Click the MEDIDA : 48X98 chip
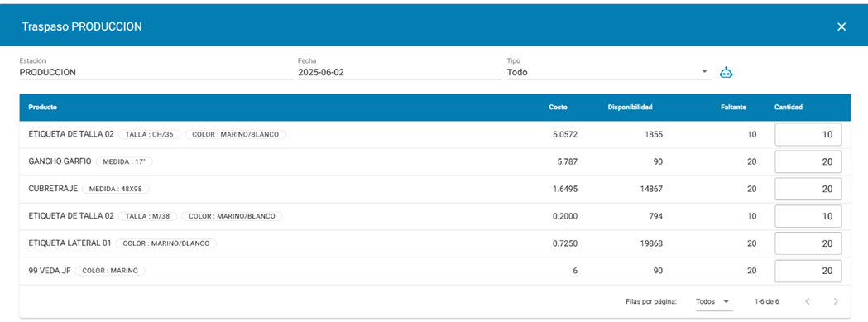868x322 pixels. pyautogui.click(x=116, y=189)
